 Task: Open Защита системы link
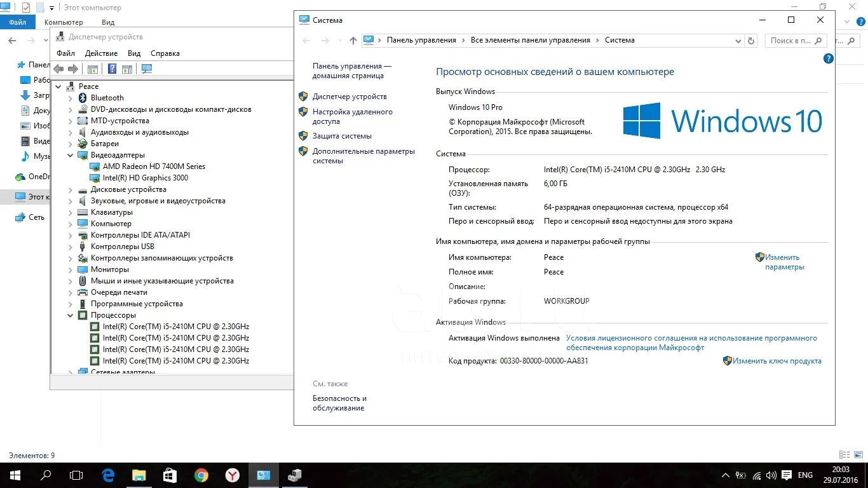point(342,136)
